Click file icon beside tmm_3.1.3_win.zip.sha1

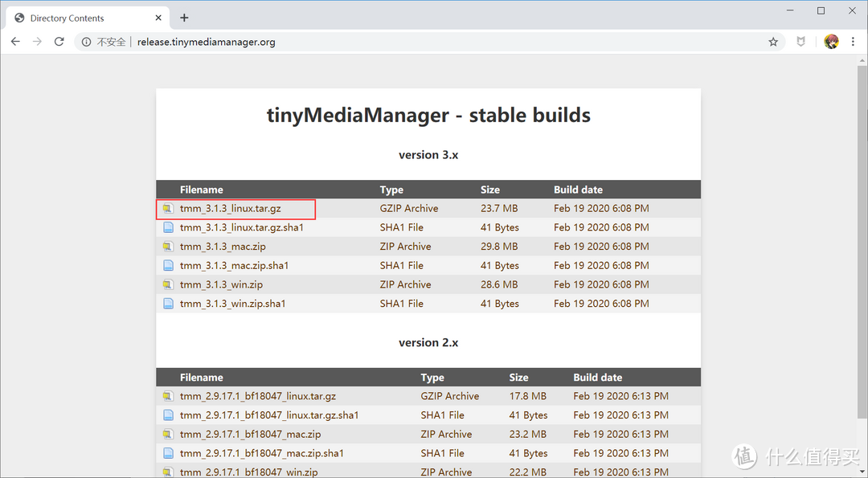click(x=168, y=304)
